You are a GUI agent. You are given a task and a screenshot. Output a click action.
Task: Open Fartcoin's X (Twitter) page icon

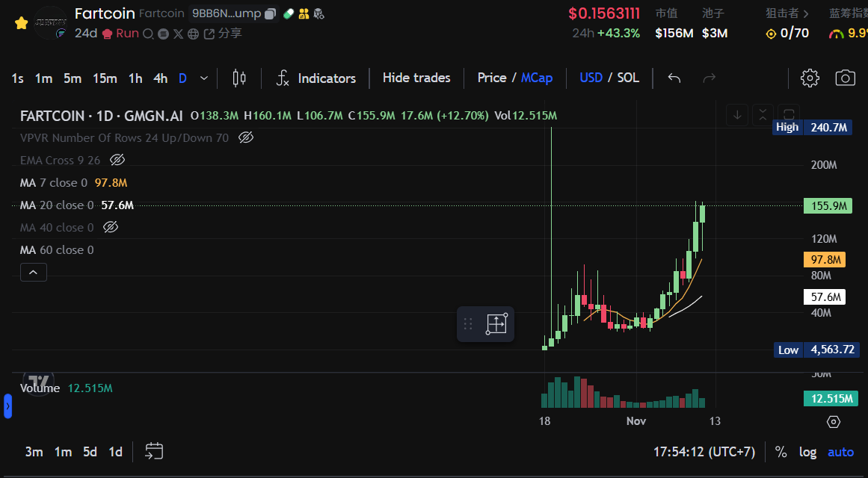[x=177, y=34]
